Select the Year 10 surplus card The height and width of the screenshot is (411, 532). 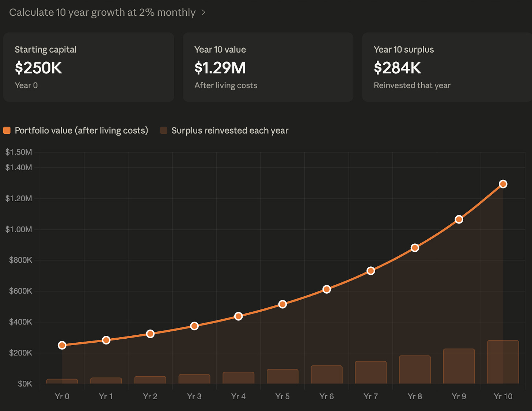click(x=447, y=67)
